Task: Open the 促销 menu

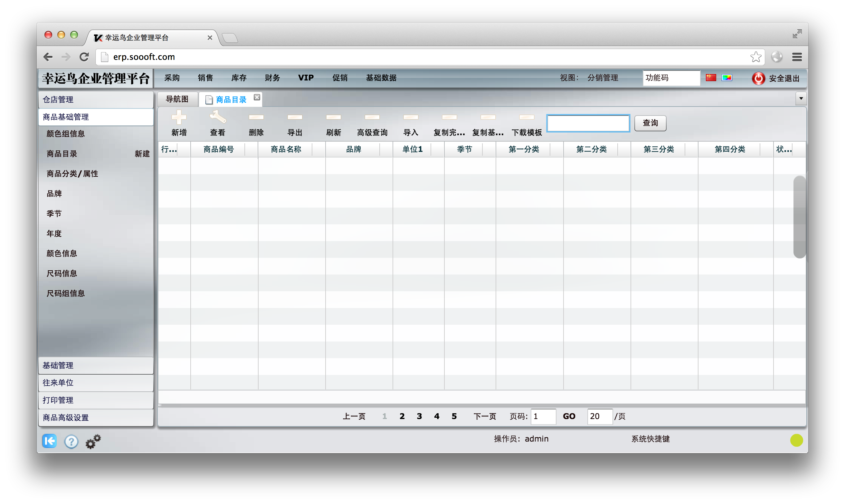Action: (340, 78)
